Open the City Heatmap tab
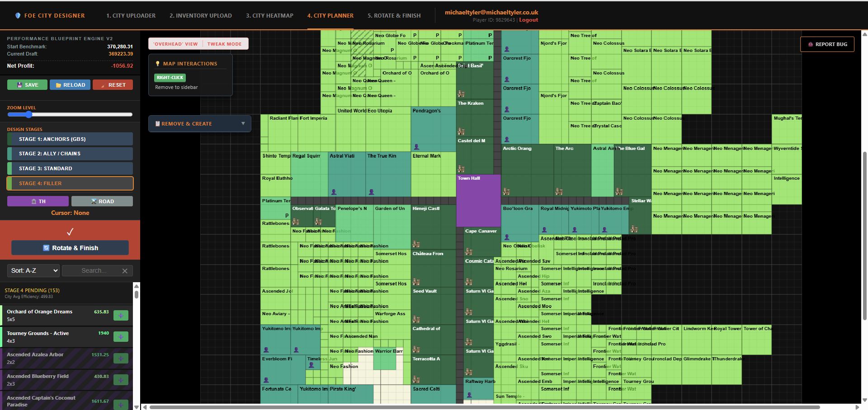Screen dimensions: 868x410 (269, 15)
